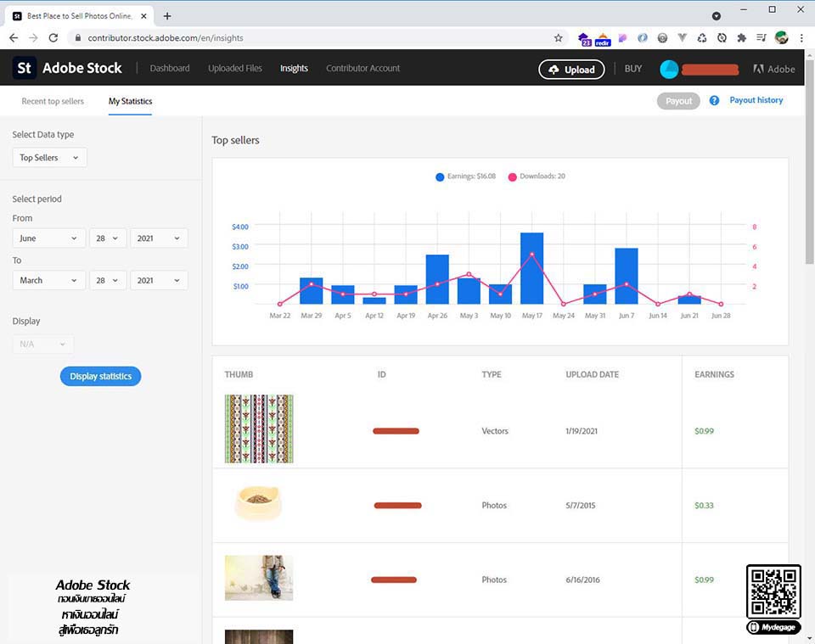Click the UPLOAD DATE column header
This screenshot has width=815, height=644.
pos(592,374)
